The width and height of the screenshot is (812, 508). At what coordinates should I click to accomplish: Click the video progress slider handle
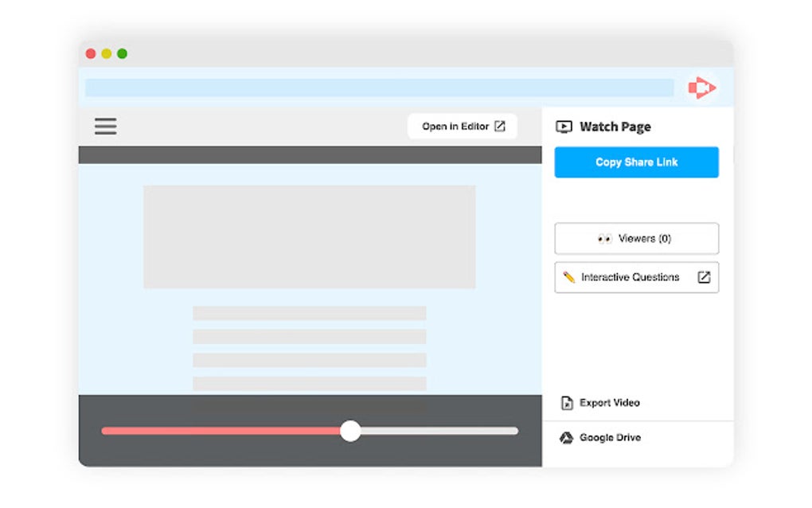click(x=350, y=431)
